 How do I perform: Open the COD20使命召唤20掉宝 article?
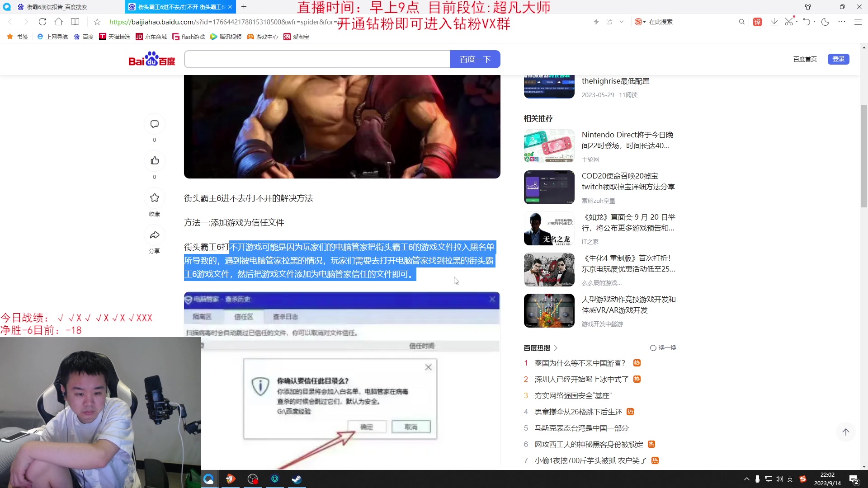click(x=628, y=181)
